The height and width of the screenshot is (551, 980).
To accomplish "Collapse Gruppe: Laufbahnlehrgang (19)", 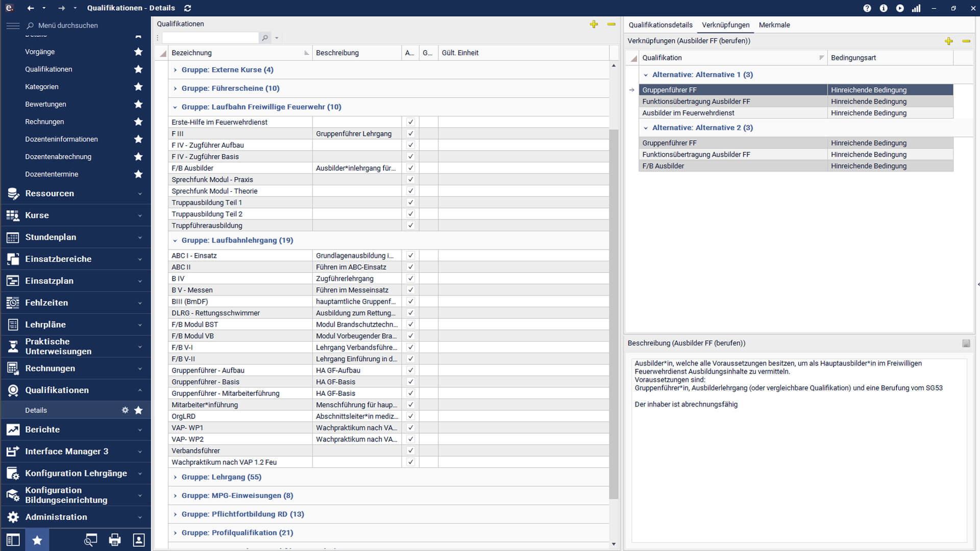I will 175,240.
